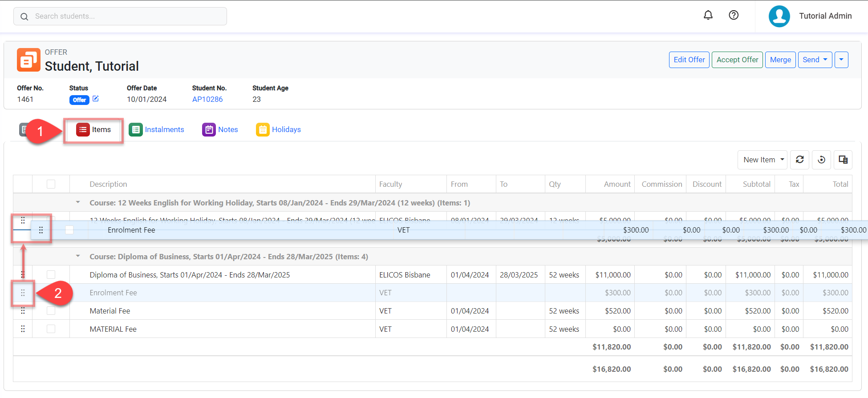Click the Accept Offer button
The width and height of the screenshot is (868, 398).
737,60
